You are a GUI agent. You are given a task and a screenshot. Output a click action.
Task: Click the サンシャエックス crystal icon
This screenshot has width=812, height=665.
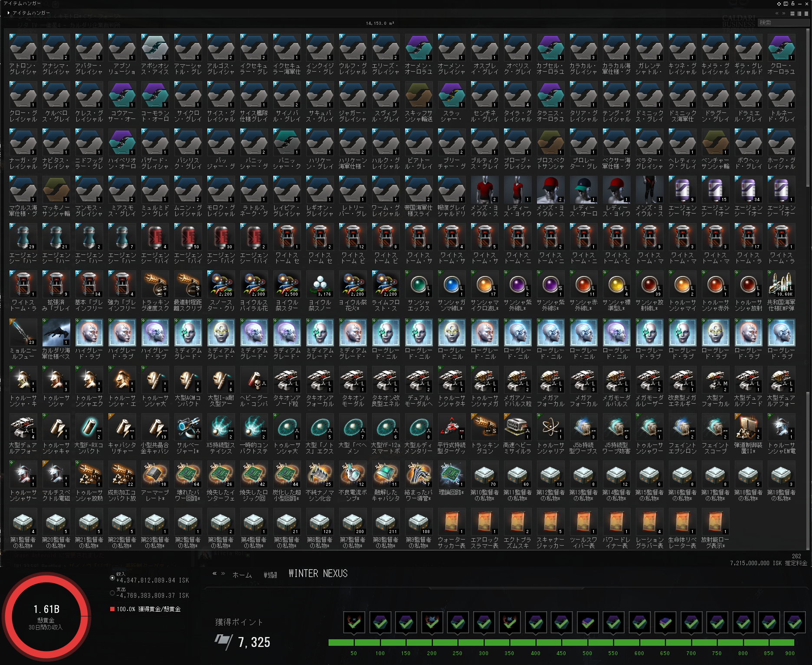tap(419, 284)
